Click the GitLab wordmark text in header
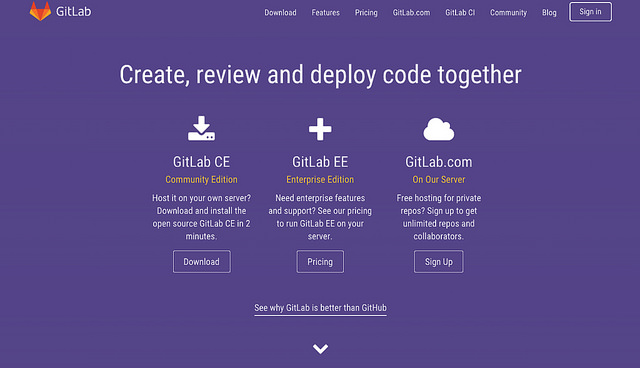The height and width of the screenshot is (368, 640). (x=73, y=11)
